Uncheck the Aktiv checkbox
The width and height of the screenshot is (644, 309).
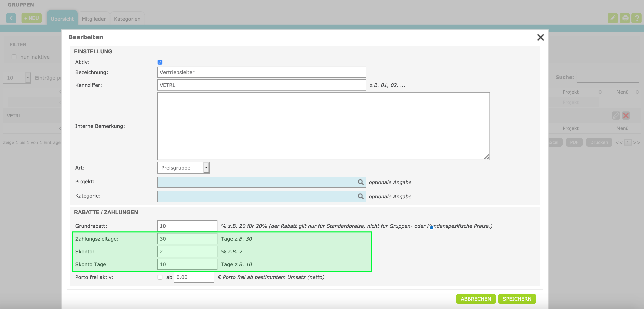[x=160, y=62]
